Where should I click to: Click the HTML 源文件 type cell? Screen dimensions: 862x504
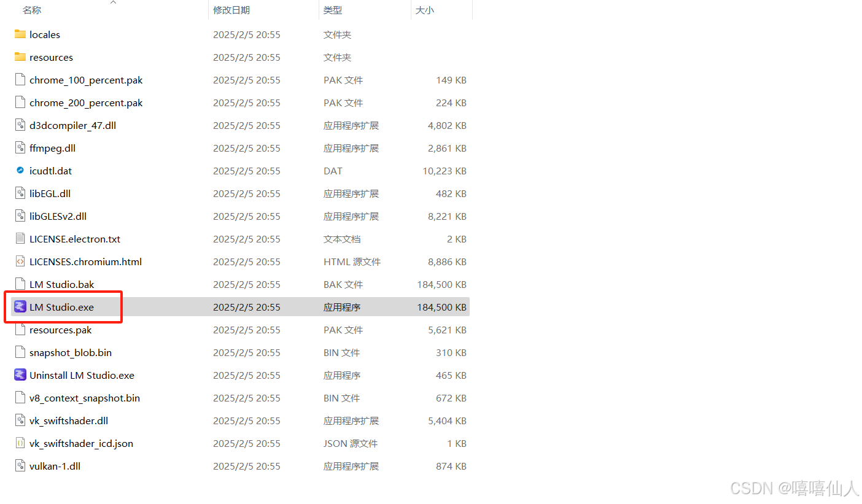pyautogui.click(x=352, y=262)
